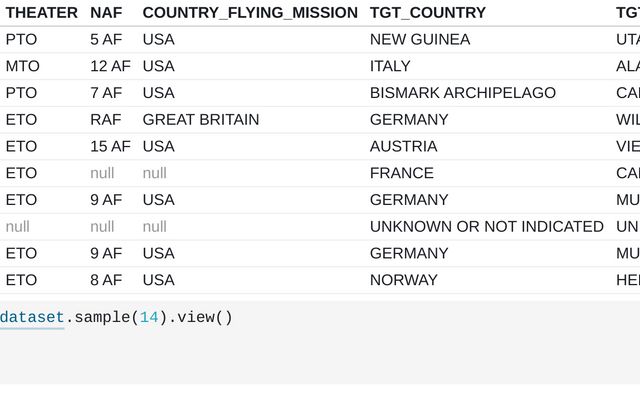The width and height of the screenshot is (640, 400).
Task: Click the THEATER column header
Action: [41, 13]
